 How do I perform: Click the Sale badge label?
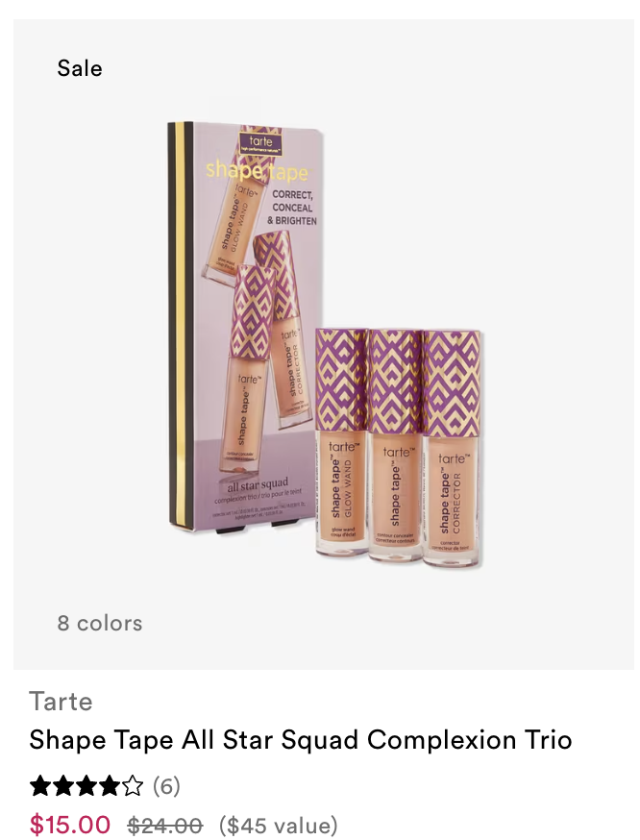pyautogui.click(x=79, y=68)
